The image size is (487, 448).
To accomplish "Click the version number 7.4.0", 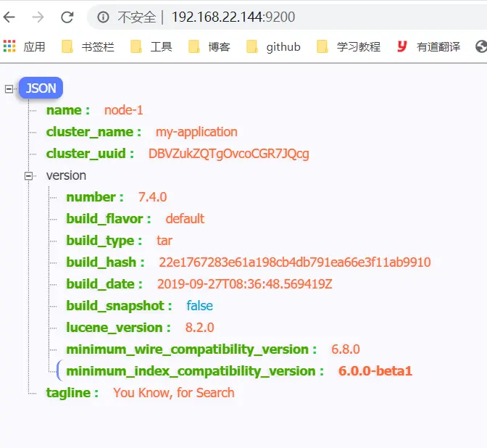I will pos(152,197).
